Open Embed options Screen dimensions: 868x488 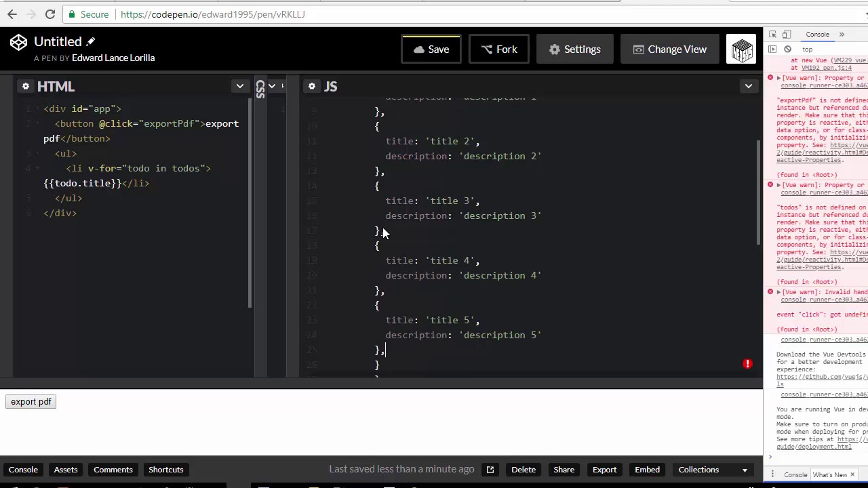coord(647,470)
